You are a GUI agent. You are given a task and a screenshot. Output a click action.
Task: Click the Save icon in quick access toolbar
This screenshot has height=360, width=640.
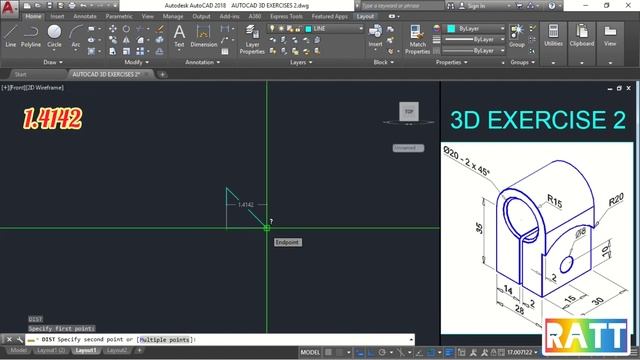49,6
